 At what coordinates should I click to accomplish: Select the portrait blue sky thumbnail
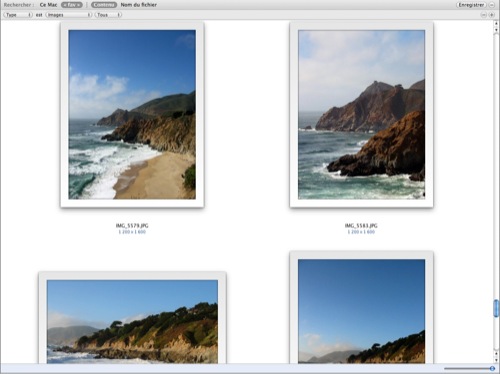(x=361, y=307)
